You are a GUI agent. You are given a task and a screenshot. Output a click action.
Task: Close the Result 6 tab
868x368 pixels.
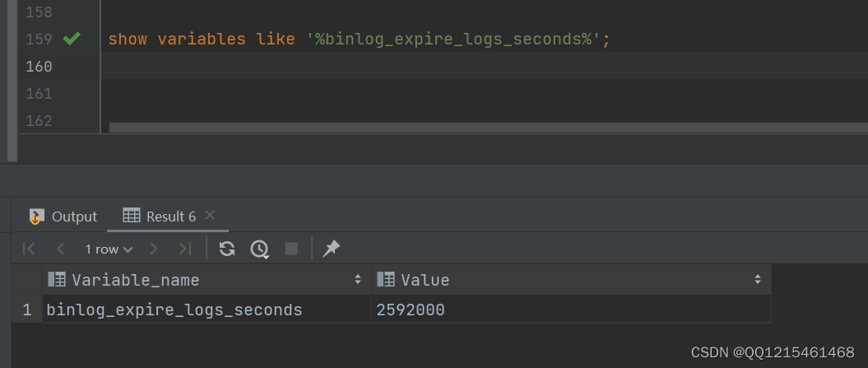tap(209, 215)
